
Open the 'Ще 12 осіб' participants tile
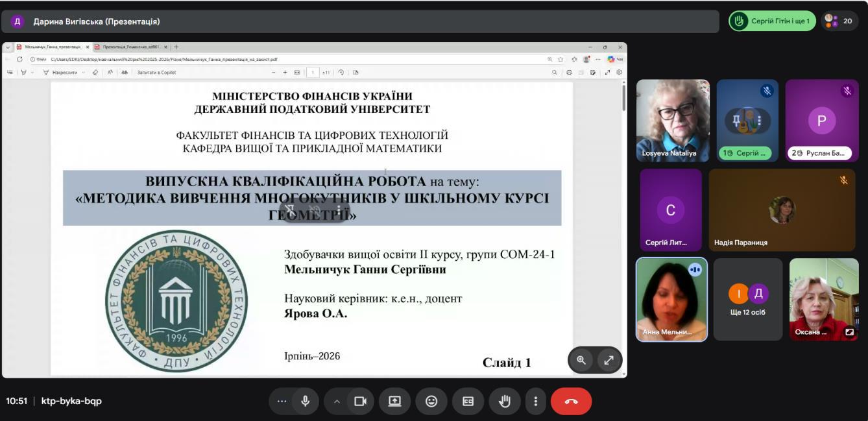pos(748,299)
